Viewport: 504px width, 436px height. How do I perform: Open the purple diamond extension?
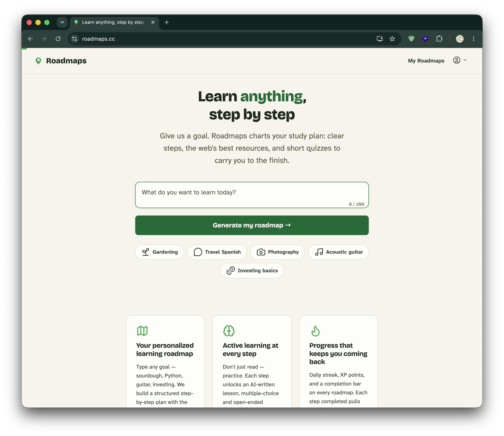(425, 39)
